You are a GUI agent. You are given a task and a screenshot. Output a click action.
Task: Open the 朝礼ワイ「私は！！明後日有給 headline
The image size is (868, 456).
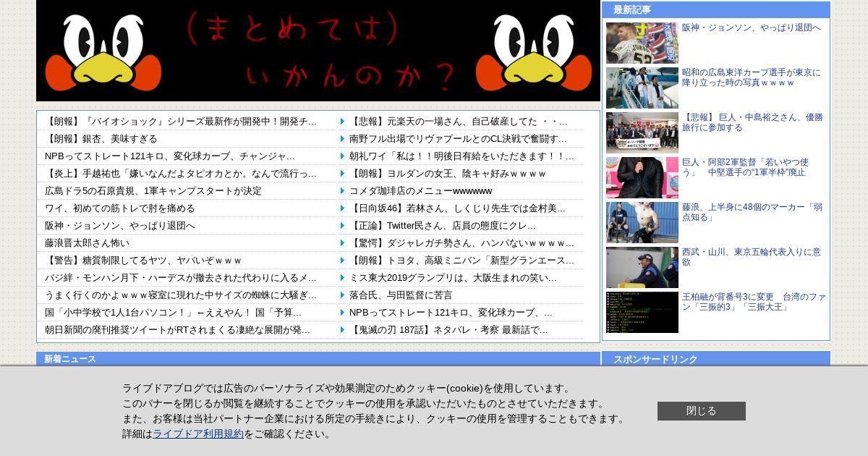point(462,156)
